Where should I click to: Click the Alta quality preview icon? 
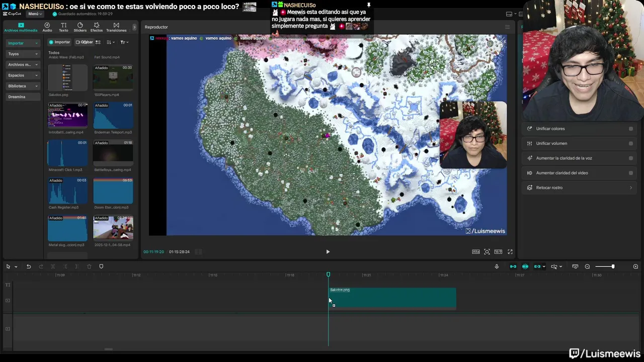click(x=475, y=252)
